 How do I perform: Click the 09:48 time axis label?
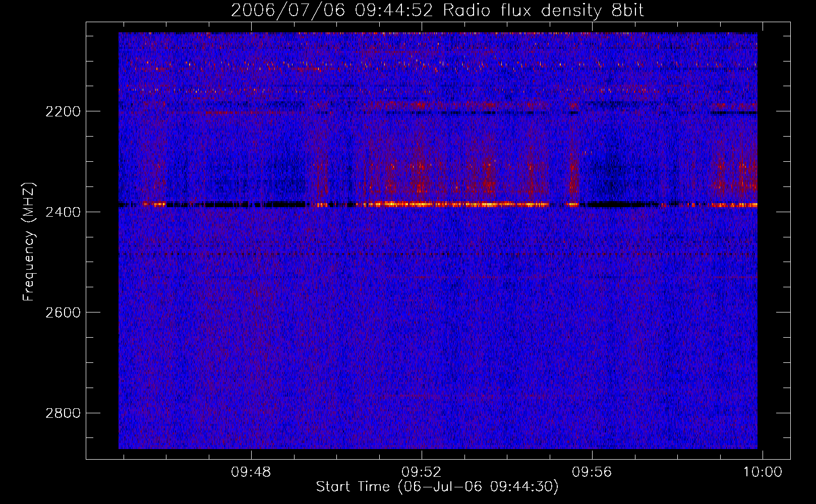[251, 472]
